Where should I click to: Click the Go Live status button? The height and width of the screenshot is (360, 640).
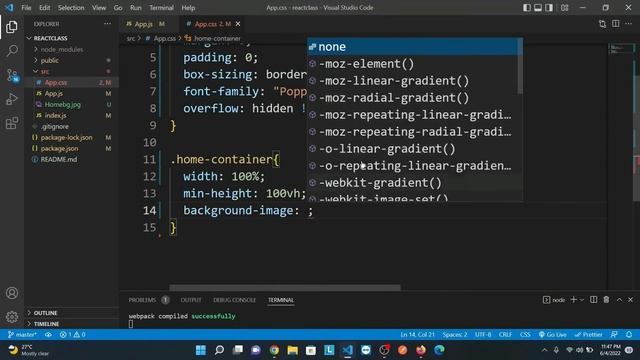tap(552, 334)
